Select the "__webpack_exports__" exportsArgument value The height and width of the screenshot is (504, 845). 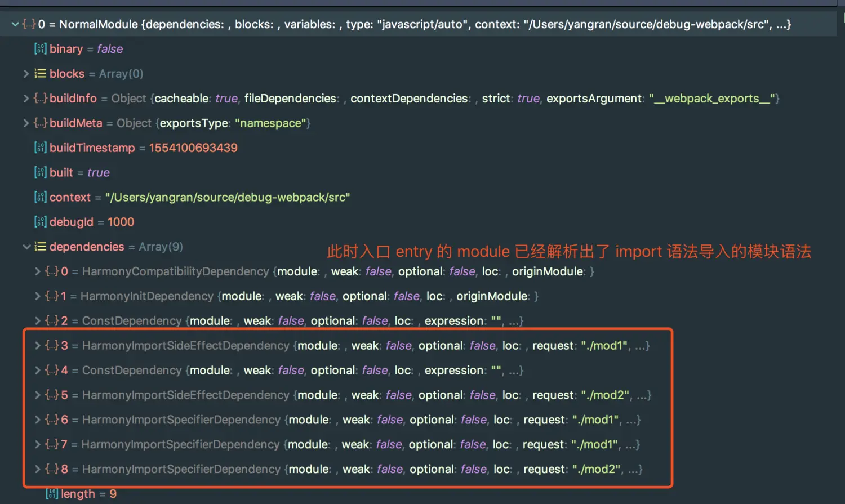(x=712, y=99)
